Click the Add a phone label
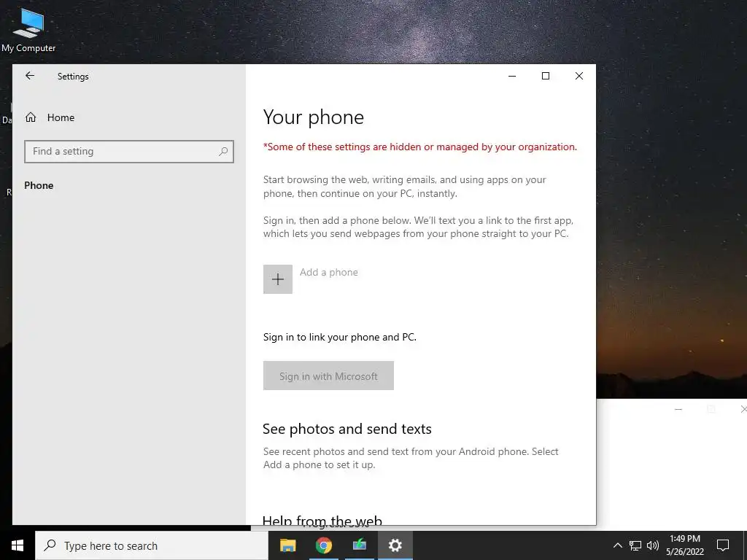747x560 pixels. [x=329, y=273]
